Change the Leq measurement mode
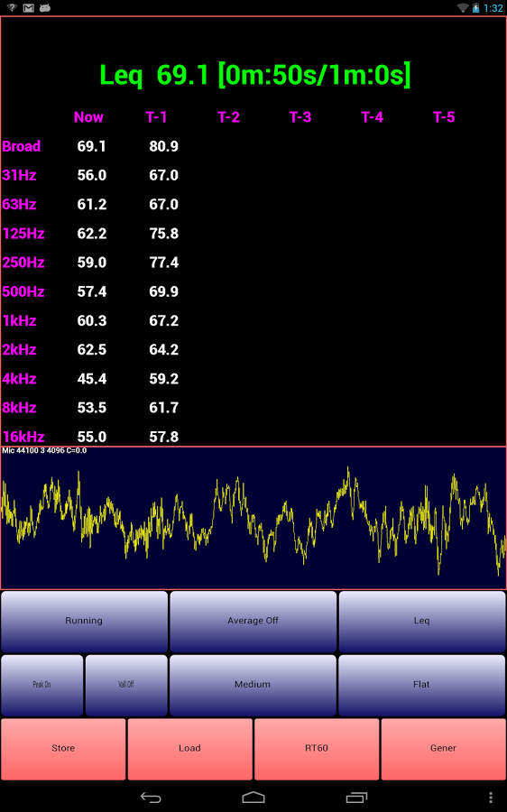This screenshot has height=812, width=507. (422, 621)
